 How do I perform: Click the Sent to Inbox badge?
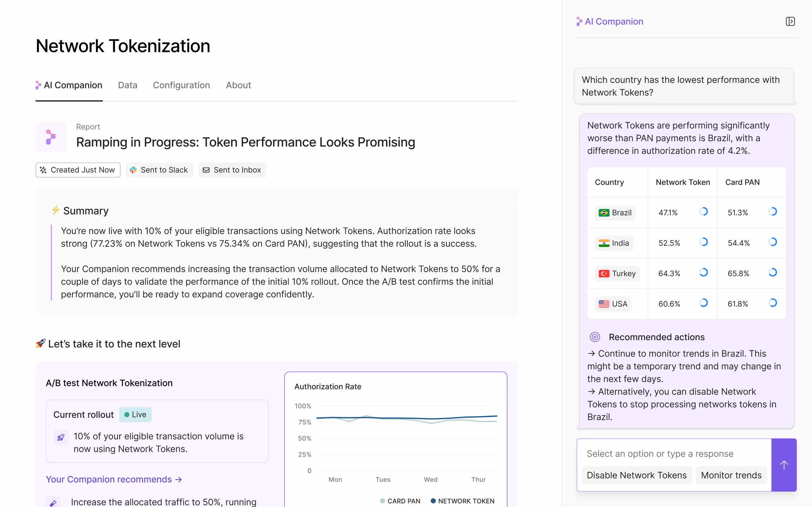tap(232, 170)
